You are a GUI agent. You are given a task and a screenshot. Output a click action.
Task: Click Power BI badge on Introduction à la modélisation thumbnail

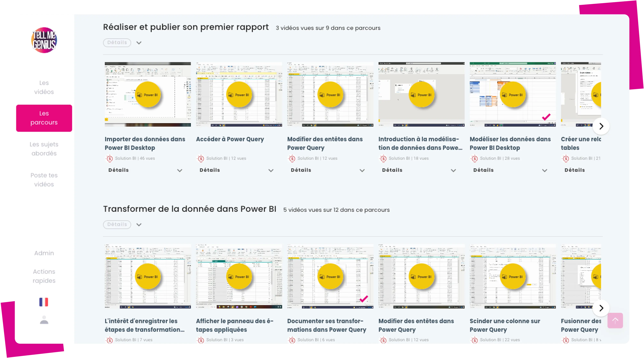[x=421, y=95]
